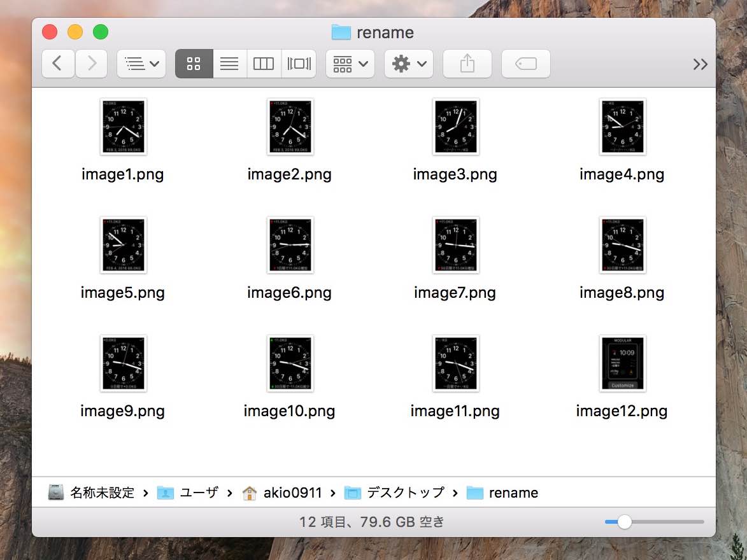Click the image6.png file name label
The image size is (747, 560).
click(289, 293)
